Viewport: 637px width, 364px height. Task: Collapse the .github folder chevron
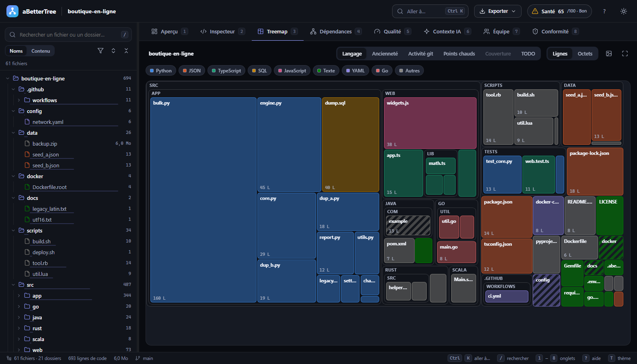13,89
